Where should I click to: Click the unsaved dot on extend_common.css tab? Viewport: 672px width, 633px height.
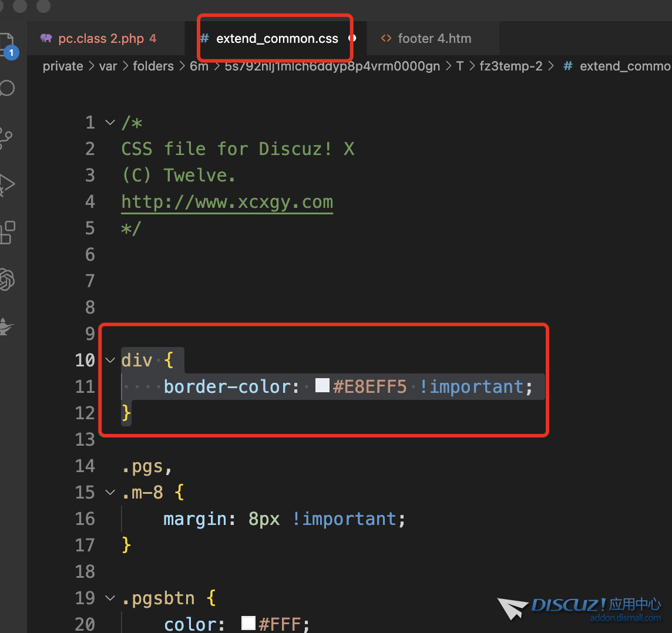[352, 38]
